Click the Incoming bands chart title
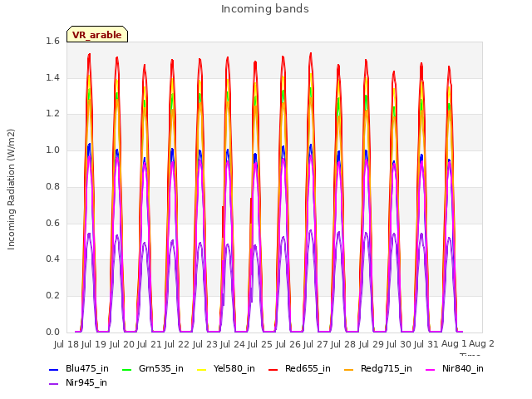Viewport: 532px width, 399px height. 265,9
